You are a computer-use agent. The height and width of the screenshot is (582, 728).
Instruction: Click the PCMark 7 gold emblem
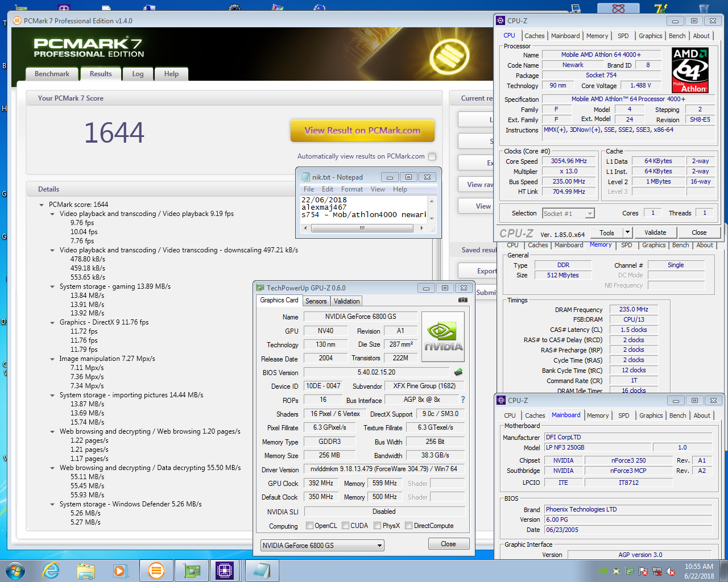(x=449, y=57)
